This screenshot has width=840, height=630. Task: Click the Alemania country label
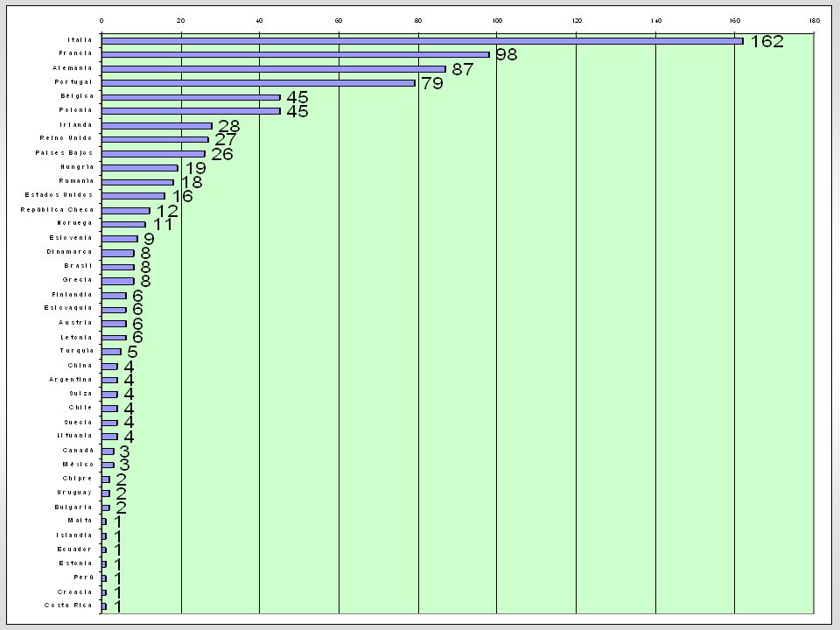[73, 68]
